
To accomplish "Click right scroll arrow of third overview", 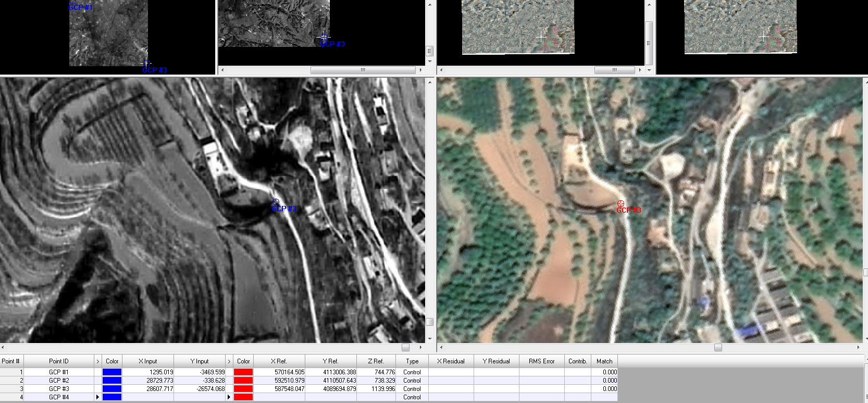I will [x=640, y=70].
